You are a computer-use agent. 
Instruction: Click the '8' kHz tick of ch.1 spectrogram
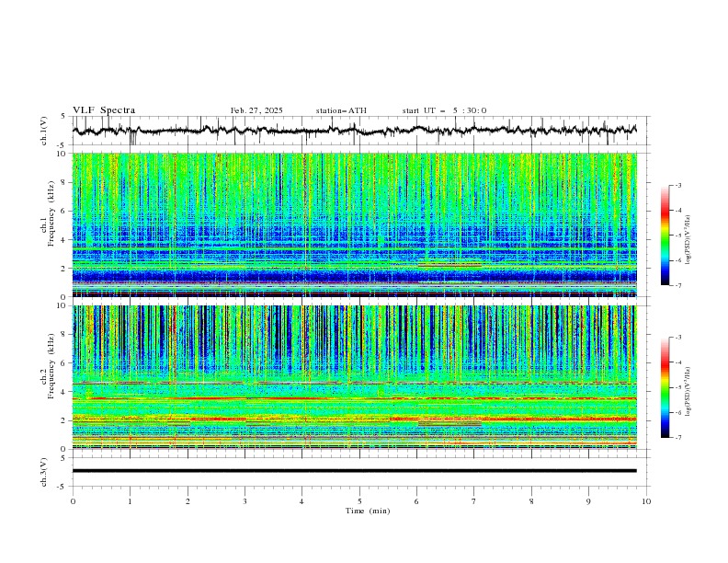[x=64, y=182]
